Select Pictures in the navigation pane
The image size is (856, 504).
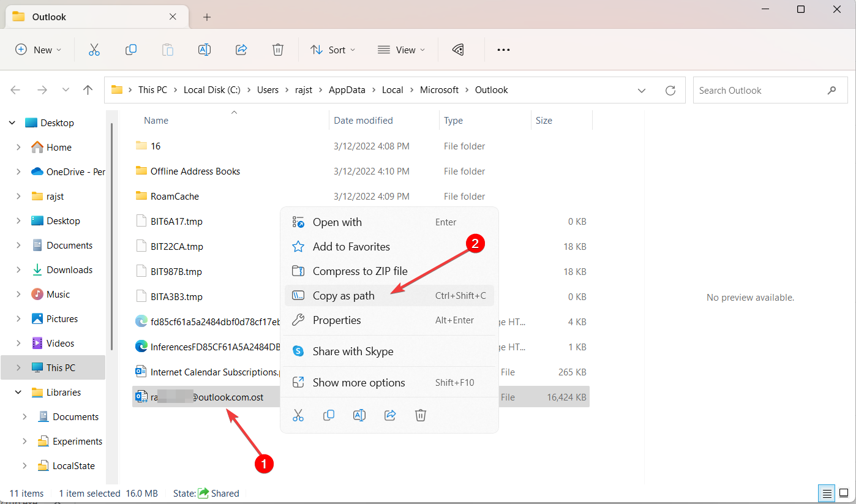click(62, 318)
